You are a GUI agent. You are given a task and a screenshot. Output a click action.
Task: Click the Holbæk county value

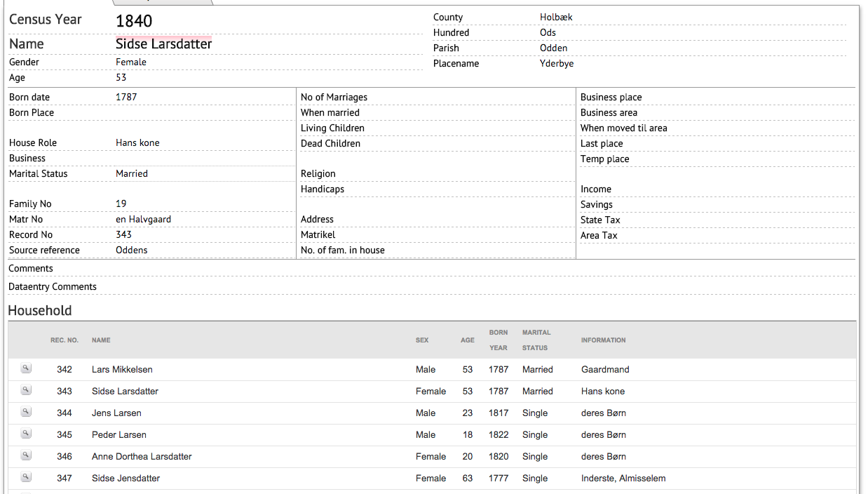[x=556, y=17]
